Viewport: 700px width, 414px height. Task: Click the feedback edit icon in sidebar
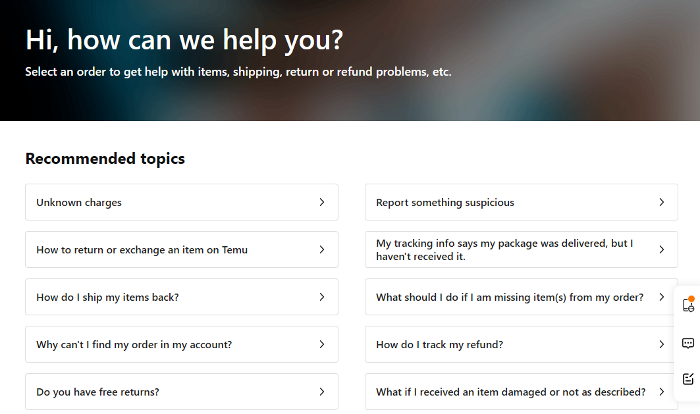point(688,379)
